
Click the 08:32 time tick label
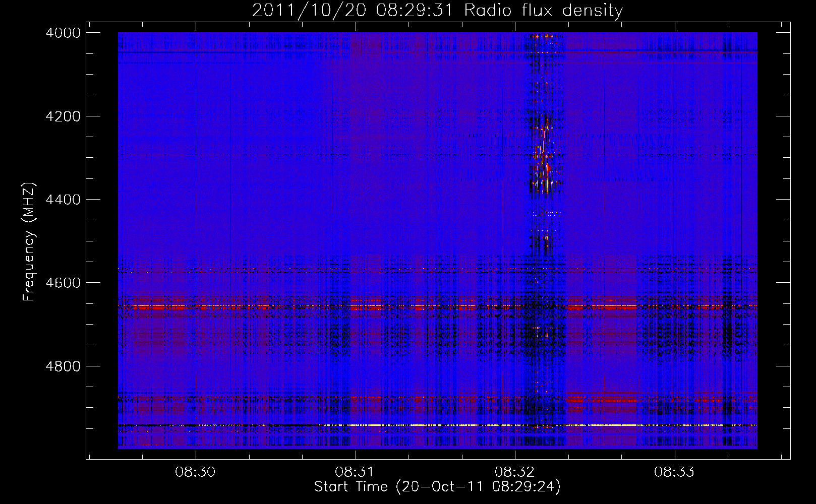514,472
